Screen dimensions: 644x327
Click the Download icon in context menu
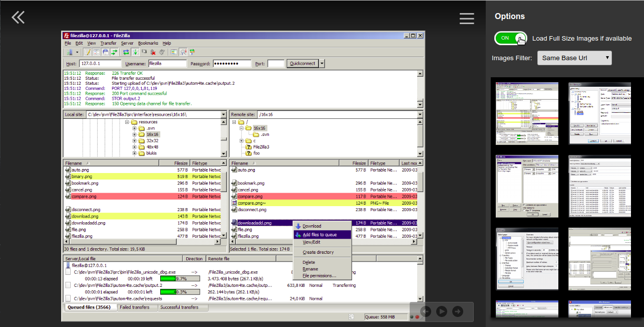[x=298, y=226]
